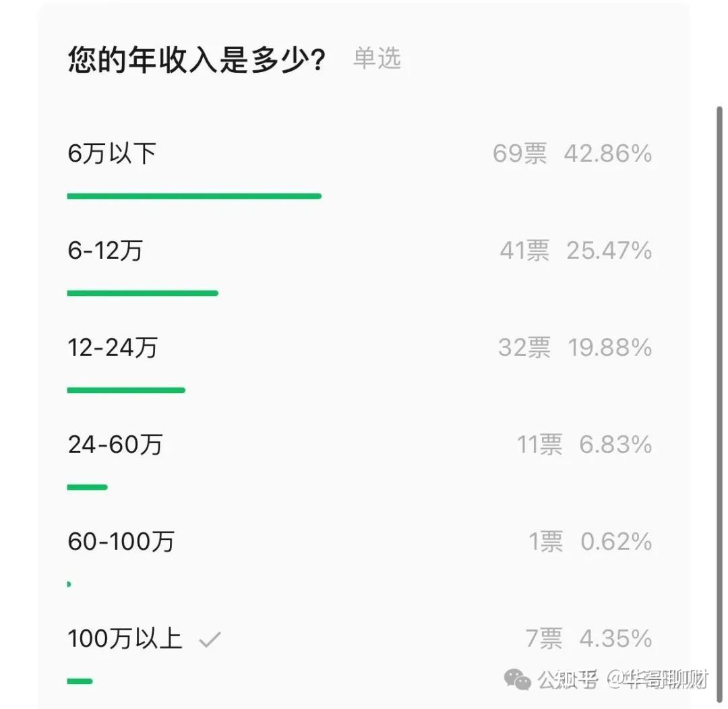
Task: Click the WeChat logo in the watermark
Action: pyautogui.click(x=518, y=679)
